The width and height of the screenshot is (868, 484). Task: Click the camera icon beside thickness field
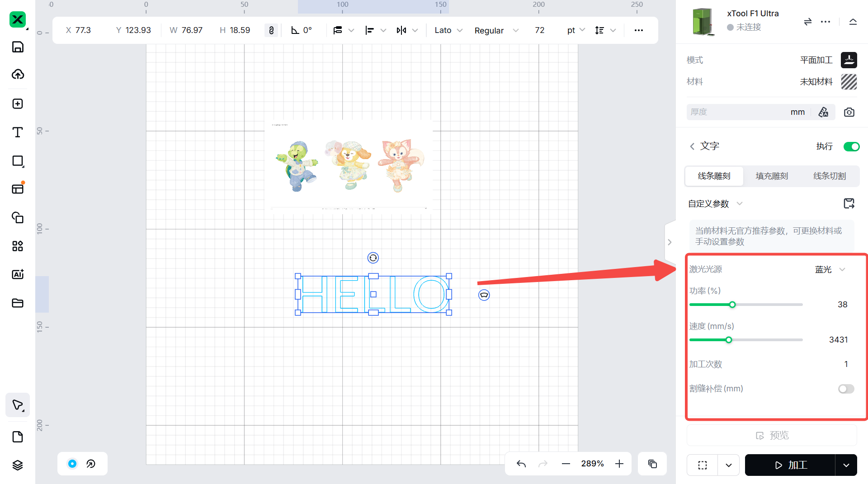[x=849, y=112]
